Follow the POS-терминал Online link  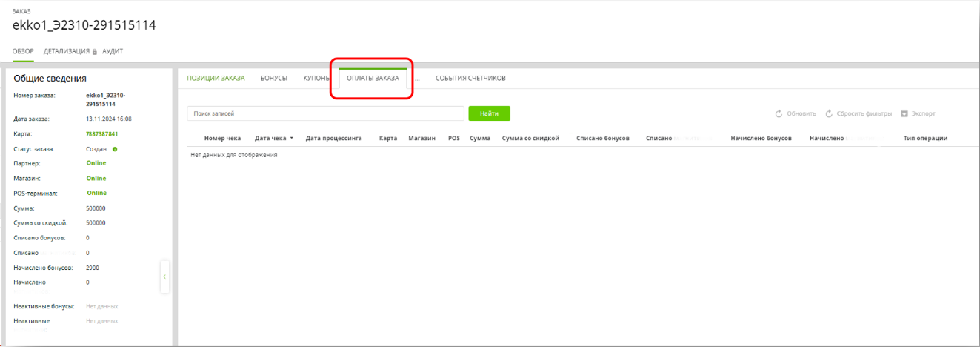coord(96,193)
